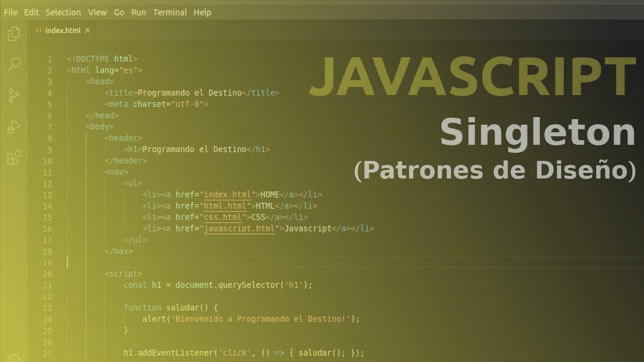This screenshot has height=362, width=644.
Task: Click the "css.html" href link on line 15
Action: 222,217
